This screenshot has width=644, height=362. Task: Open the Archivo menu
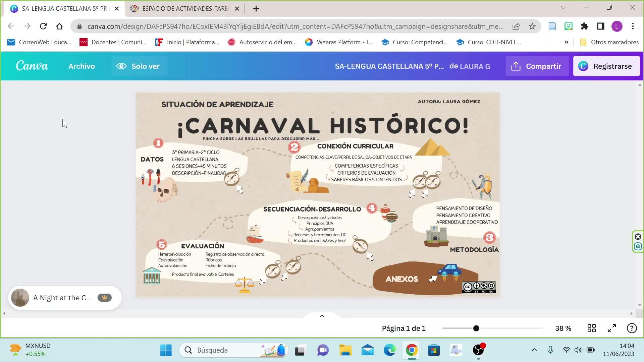(82, 66)
